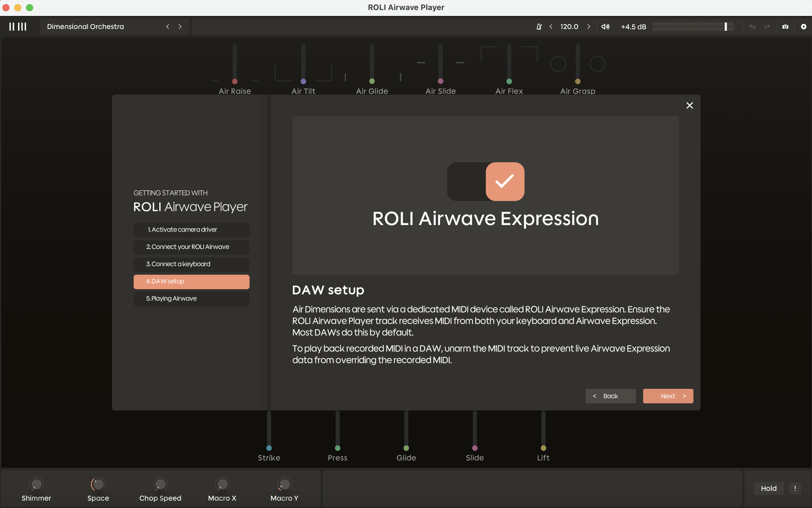Open the camera view icon
This screenshot has width=812, height=508.
[785, 27]
